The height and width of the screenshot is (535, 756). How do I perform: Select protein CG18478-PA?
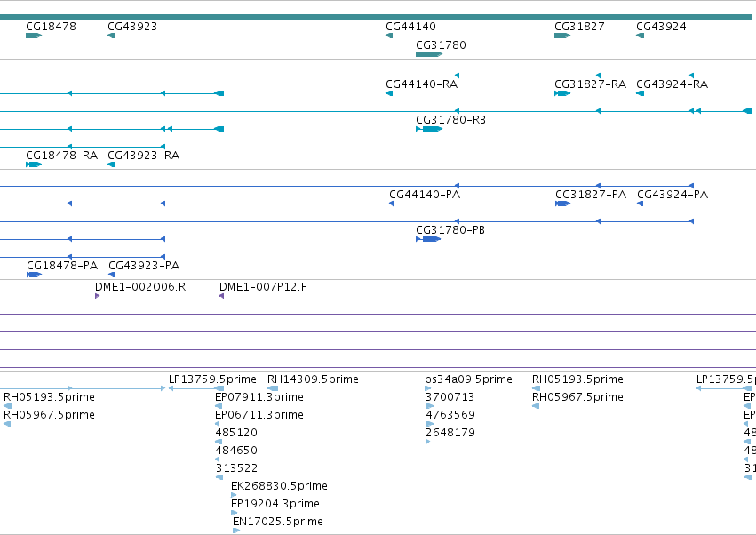click(x=61, y=266)
